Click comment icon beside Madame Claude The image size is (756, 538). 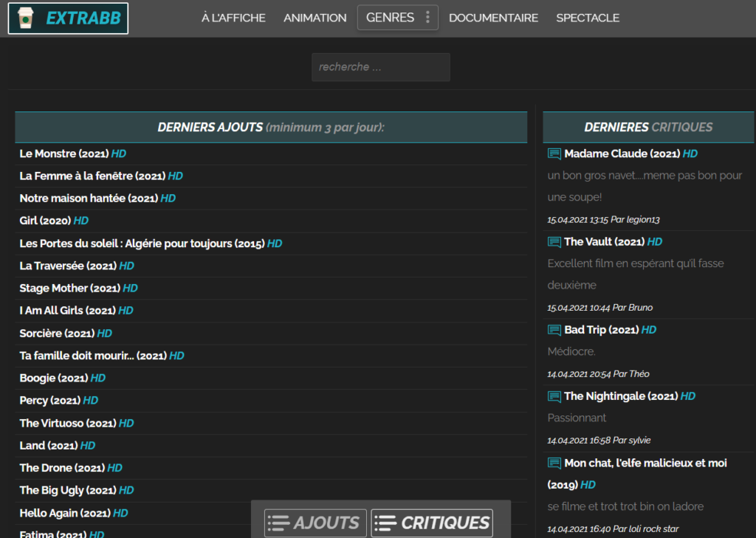[x=554, y=154]
